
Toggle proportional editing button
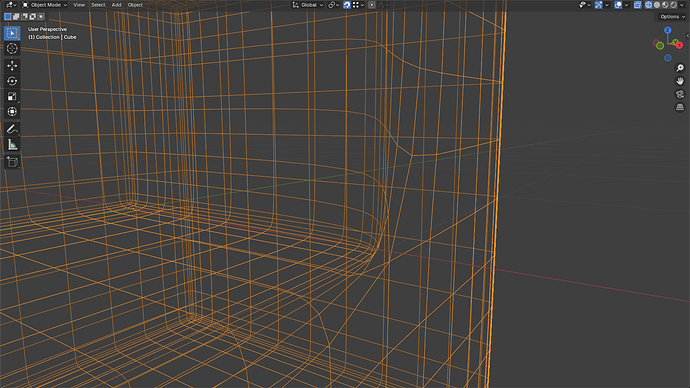pyautogui.click(x=372, y=5)
